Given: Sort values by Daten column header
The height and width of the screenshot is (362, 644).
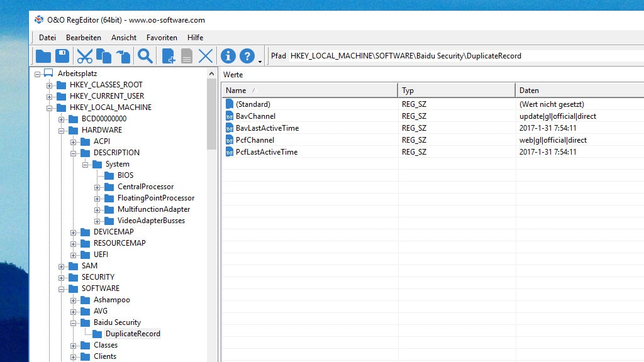Looking at the screenshot, I should pos(579,90).
